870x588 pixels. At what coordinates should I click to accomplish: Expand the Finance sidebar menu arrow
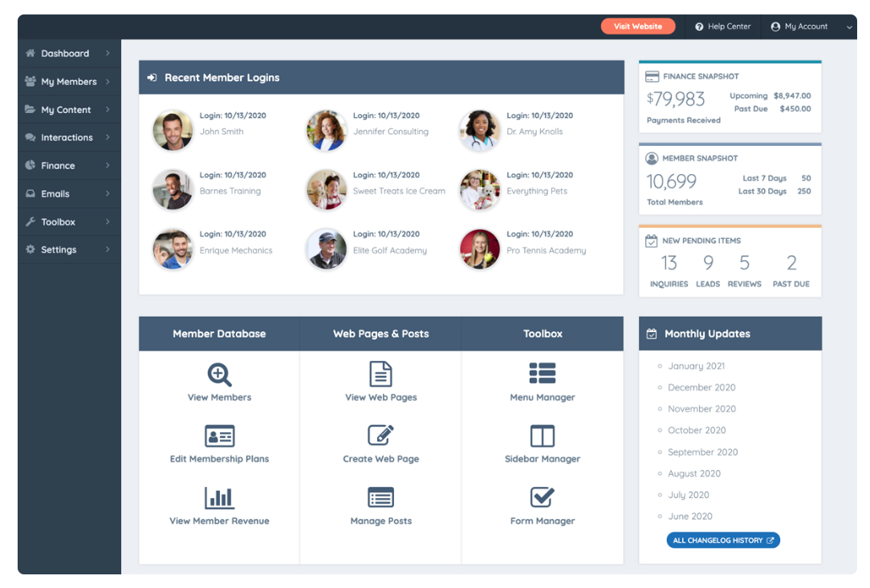[108, 166]
